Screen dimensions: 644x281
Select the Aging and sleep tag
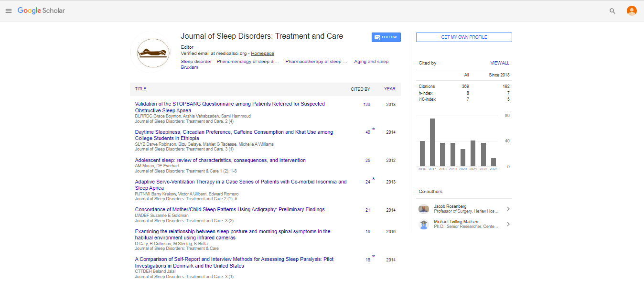[x=371, y=62]
